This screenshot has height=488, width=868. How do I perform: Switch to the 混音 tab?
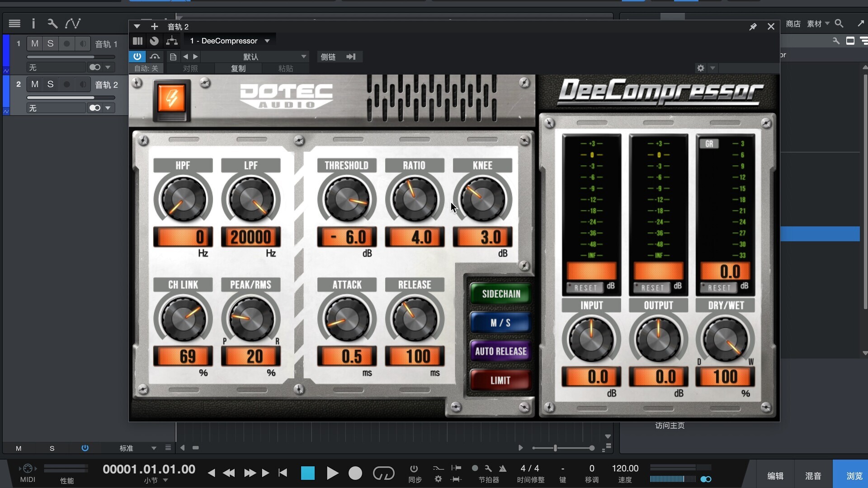pos(813,476)
